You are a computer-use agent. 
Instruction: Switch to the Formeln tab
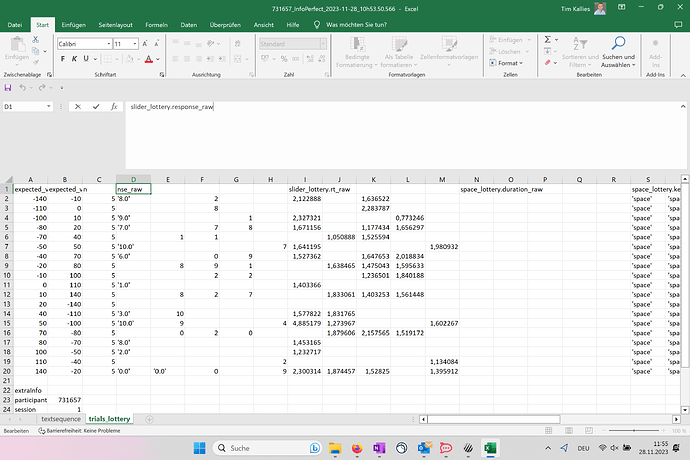pos(156,25)
